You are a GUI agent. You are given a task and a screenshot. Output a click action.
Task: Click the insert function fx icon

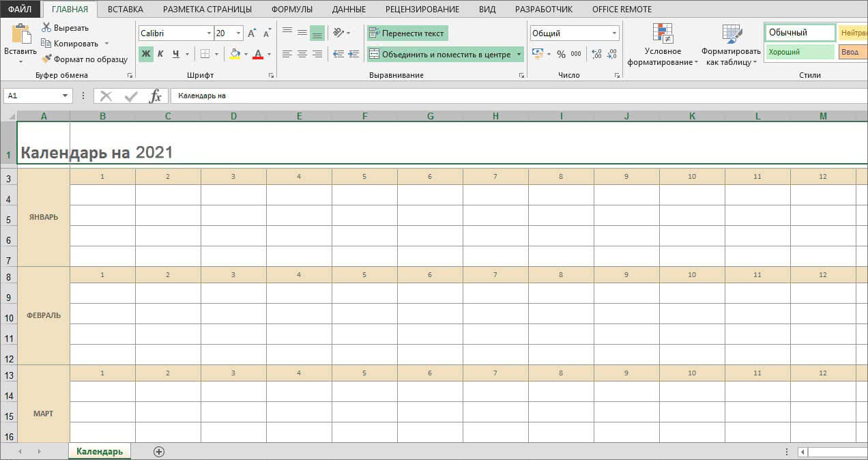(156, 96)
